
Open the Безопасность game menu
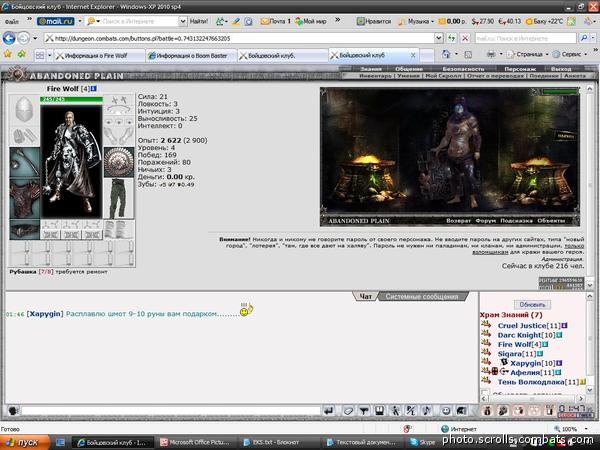point(463,69)
